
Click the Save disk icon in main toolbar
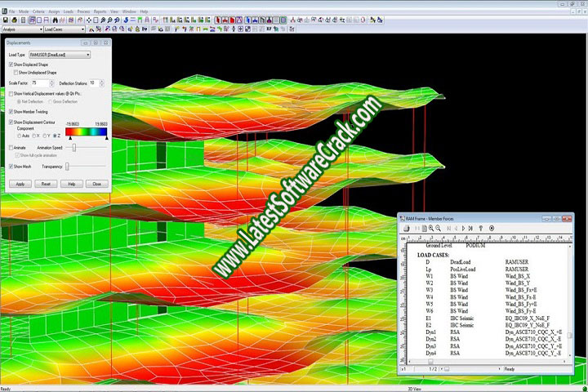pyautogui.click(x=6, y=20)
